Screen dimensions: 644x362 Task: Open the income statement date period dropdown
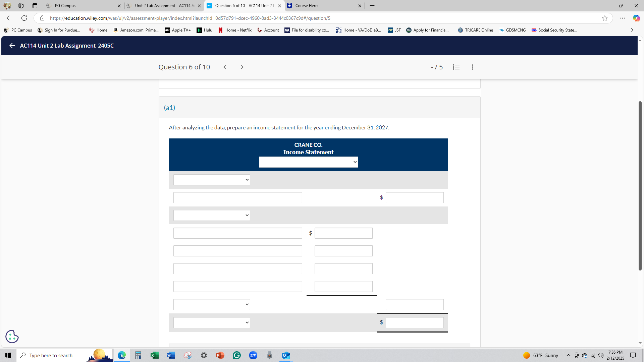pos(308,162)
